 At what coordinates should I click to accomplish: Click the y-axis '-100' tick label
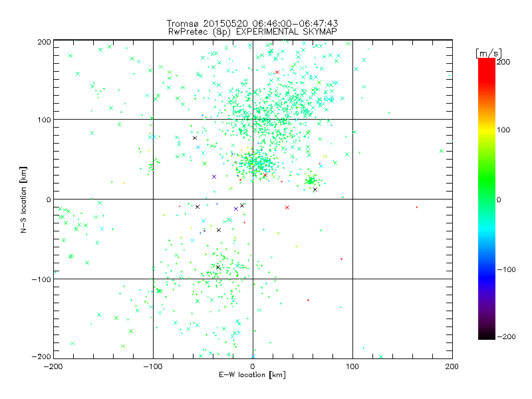41,279
